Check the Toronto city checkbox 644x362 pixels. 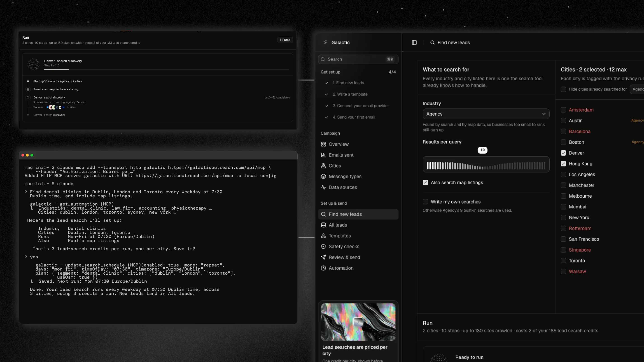[563, 261]
